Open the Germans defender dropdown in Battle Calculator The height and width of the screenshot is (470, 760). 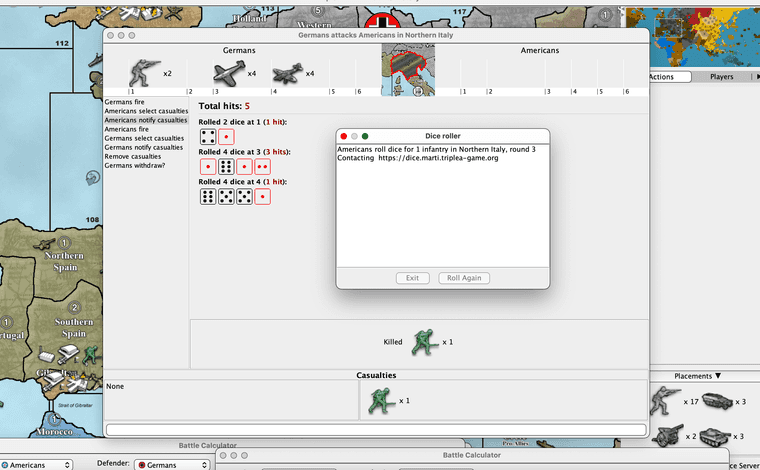[172, 465]
